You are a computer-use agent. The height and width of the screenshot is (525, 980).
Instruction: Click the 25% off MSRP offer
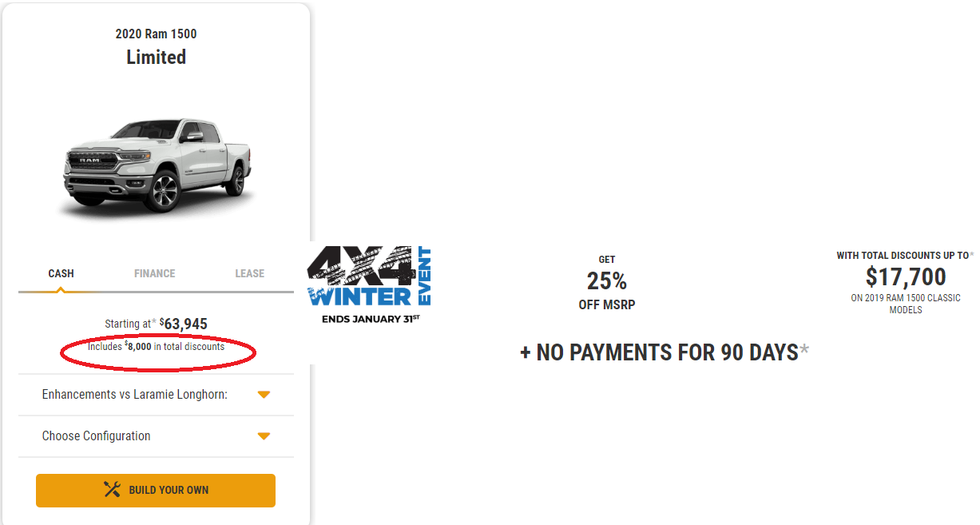607,282
